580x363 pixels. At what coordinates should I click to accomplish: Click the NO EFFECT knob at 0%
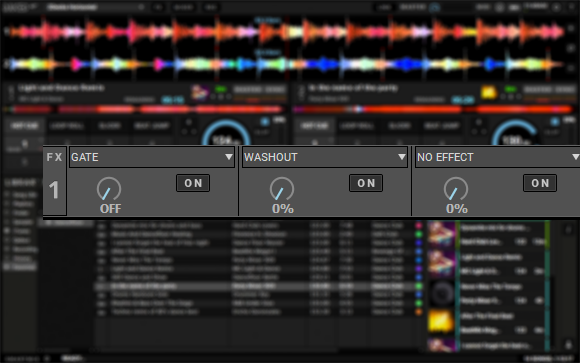click(x=456, y=189)
